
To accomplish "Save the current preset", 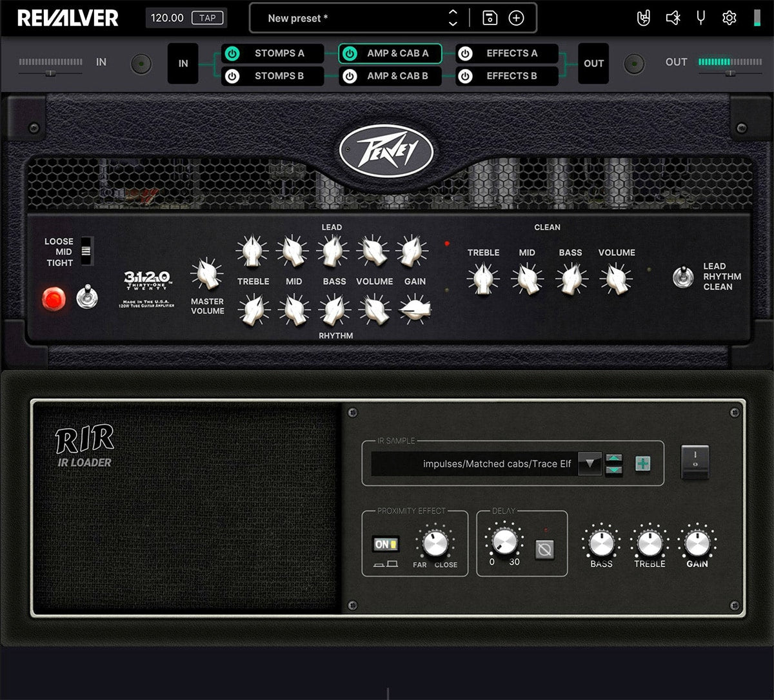I will coord(490,18).
